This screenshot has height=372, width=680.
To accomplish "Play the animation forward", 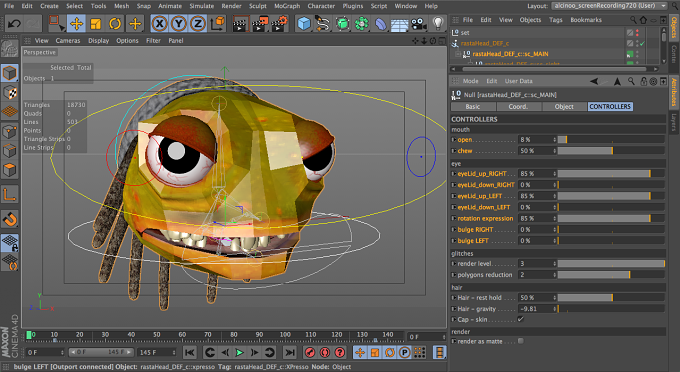I will tap(239, 352).
